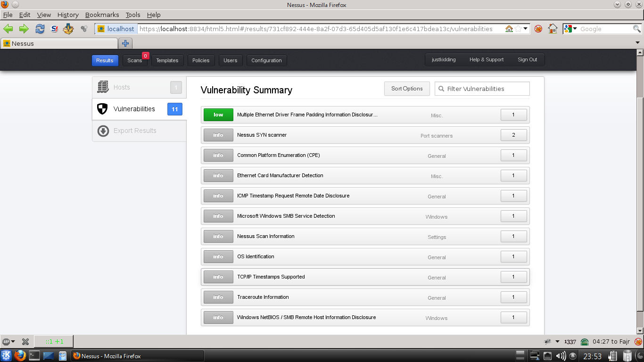The height and width of the screenshot is (362, 644).
Task: Open the History menu
Action: tap(68, 15)
